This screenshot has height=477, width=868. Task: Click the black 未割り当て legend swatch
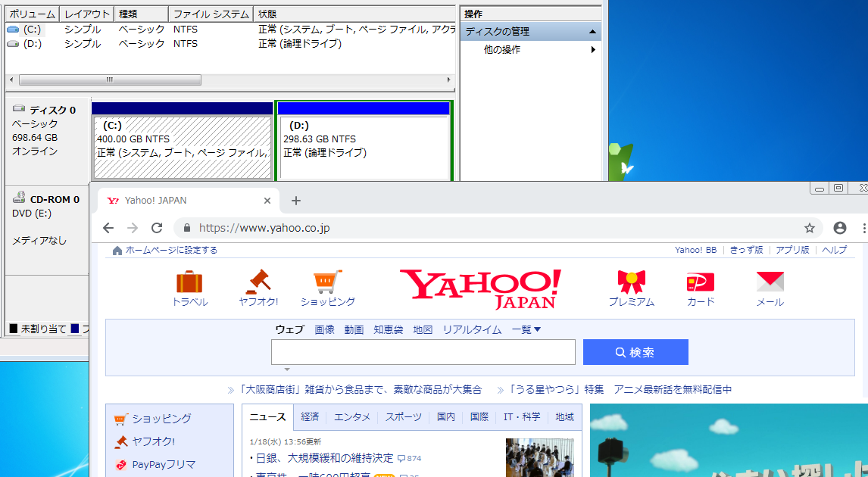click(x=14, y=329)
